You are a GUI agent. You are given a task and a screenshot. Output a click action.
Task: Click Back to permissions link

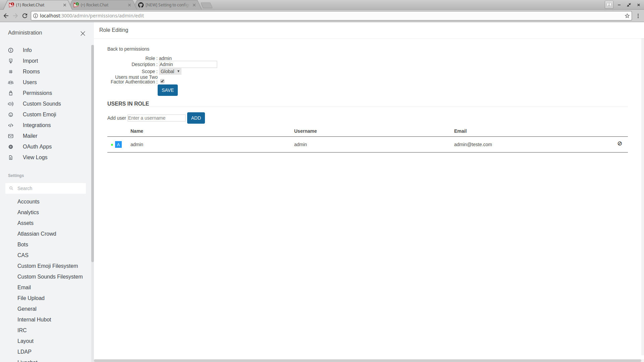click(x=128, y=49)
